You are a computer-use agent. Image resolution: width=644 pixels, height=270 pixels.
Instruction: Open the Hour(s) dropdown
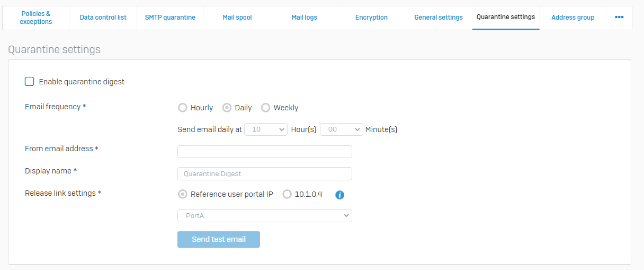tap(266, 129)
